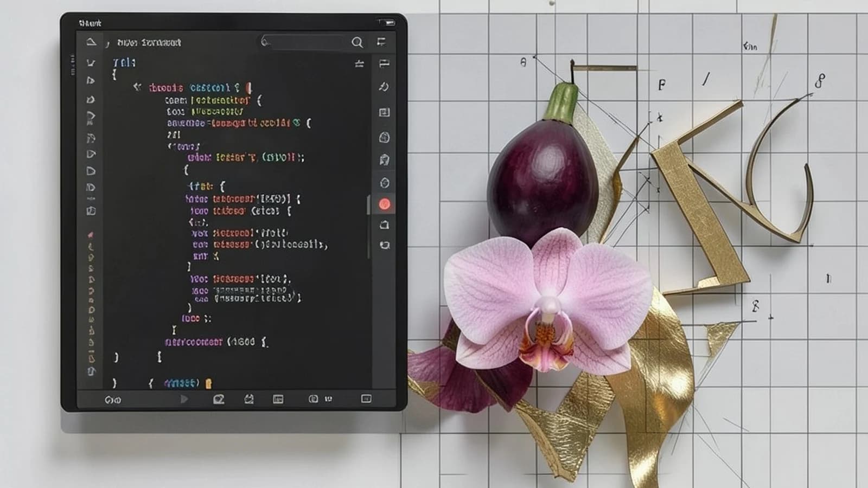Viewport: 868px width, 488px height.
Task: Click the orange marker on the last code line
Action: click(x=209, y=383)
